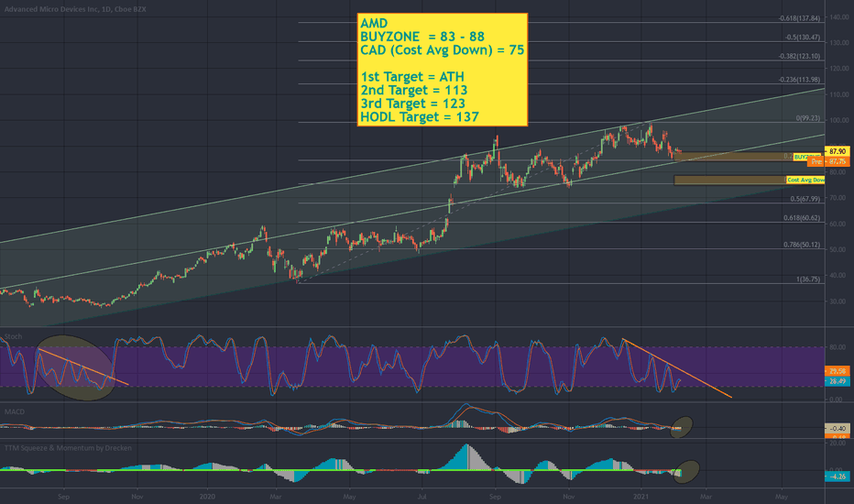This screenshot has width=854, height=504.
Task: Click the -4.26 TTM Squeeze value tag
Action: [x=838, y=477]
